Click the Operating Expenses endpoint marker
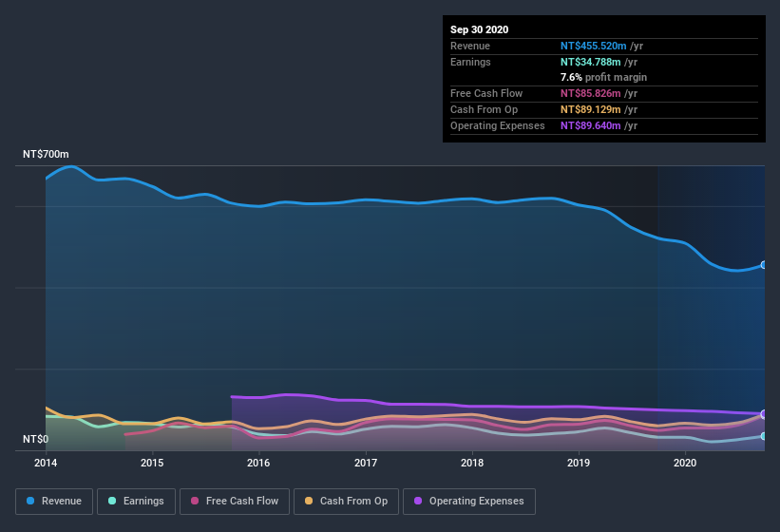Image resolution: width=780 pixels, height=532 pixels. pyautogui.click(x=764, y=414)
